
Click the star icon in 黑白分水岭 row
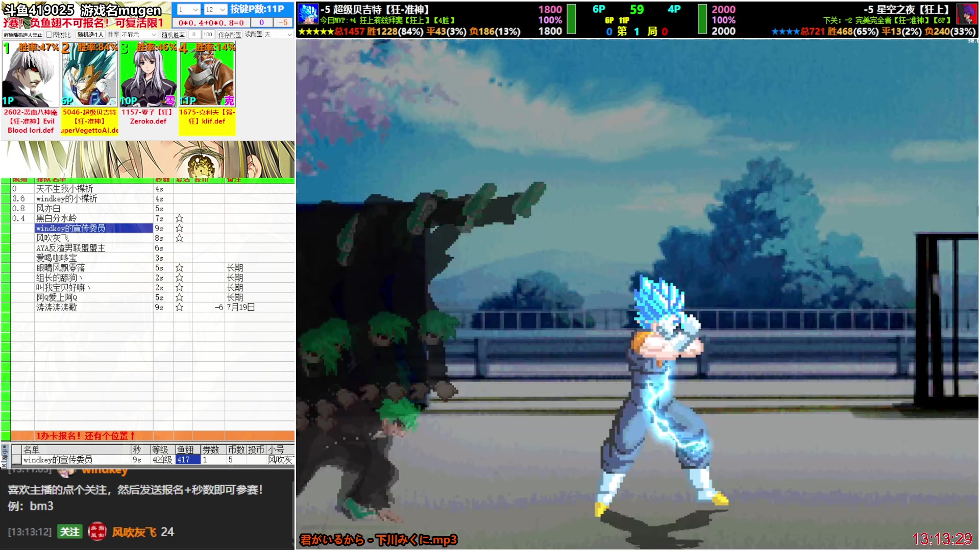tap(179, 218)
